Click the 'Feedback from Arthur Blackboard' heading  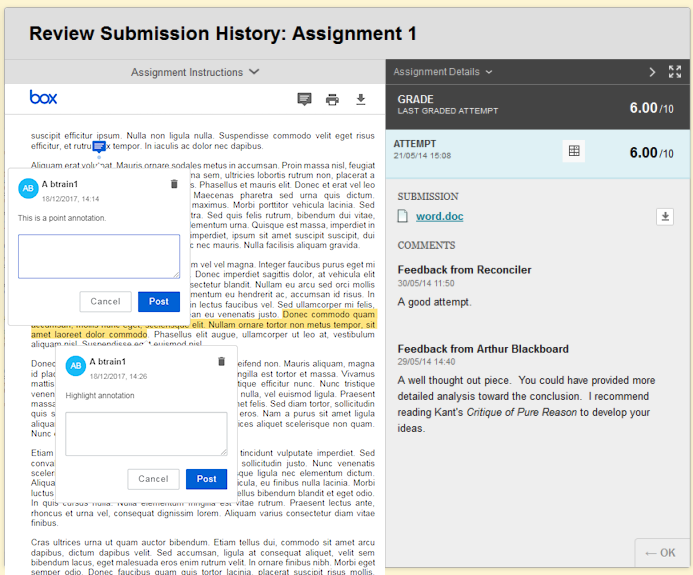(483, 349)
